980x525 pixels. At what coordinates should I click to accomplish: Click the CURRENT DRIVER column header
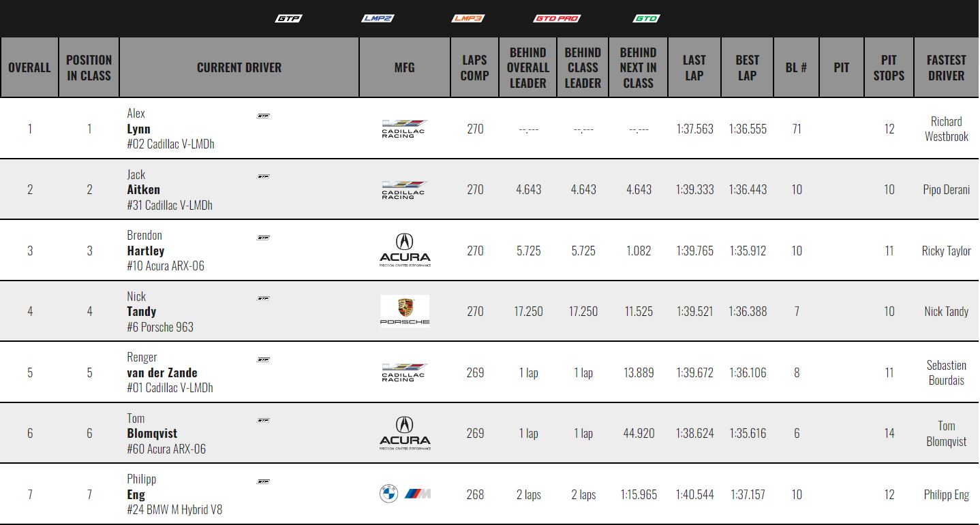[239, 67]
